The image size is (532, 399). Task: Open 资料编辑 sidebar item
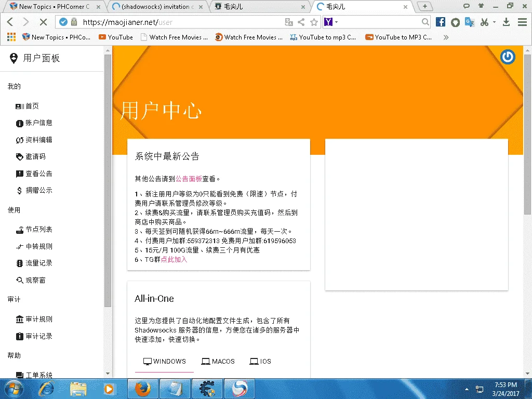[34, 140]
